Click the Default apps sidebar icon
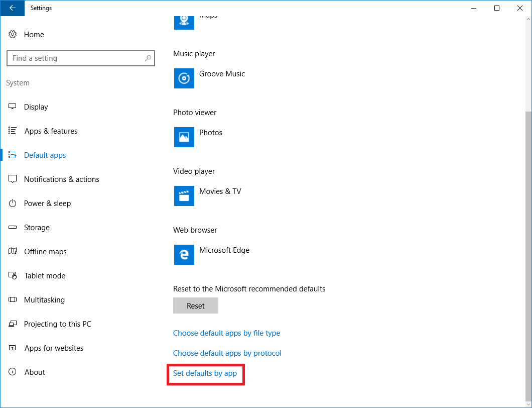 coord(13,155)
